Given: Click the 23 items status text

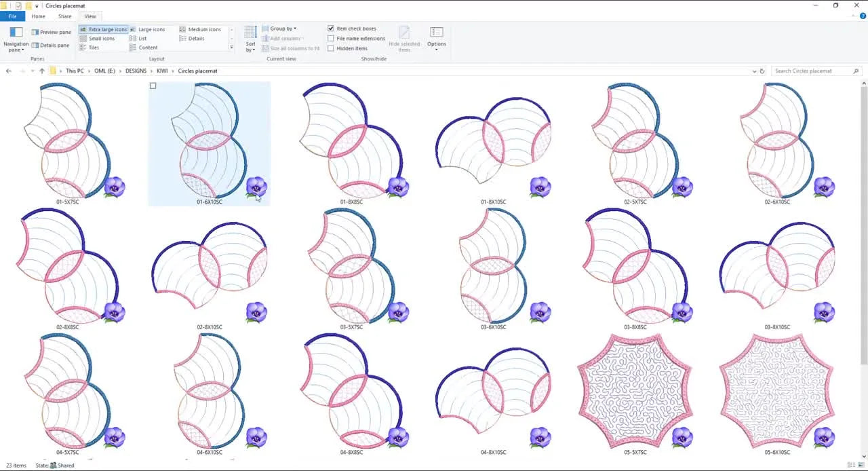Looking at the screenshot, I should (15, 466).
